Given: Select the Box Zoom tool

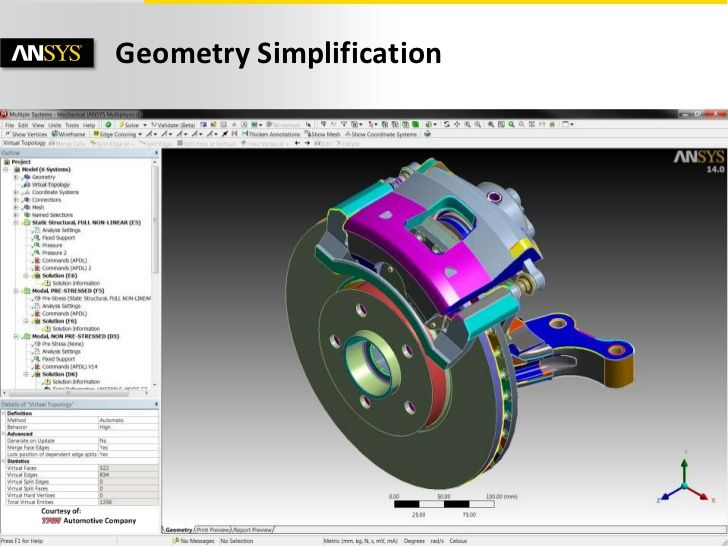Looking at the screenshot, I should pos(477,124).
